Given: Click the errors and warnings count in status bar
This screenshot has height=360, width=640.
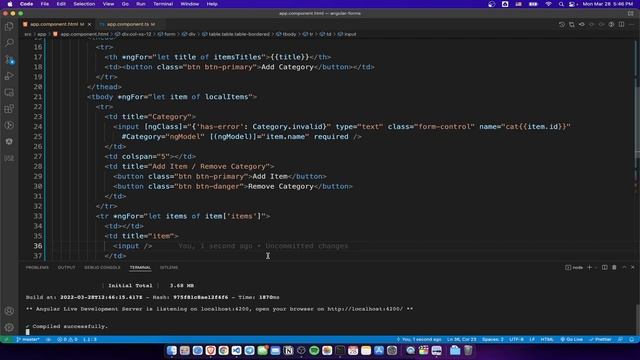Looking at the screenshot, I should click(67, 340).
